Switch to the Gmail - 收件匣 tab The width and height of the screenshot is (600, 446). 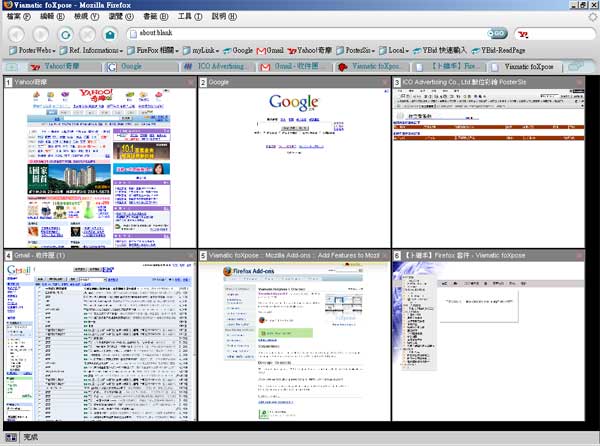pyautogui.click(x=295, y=67)
